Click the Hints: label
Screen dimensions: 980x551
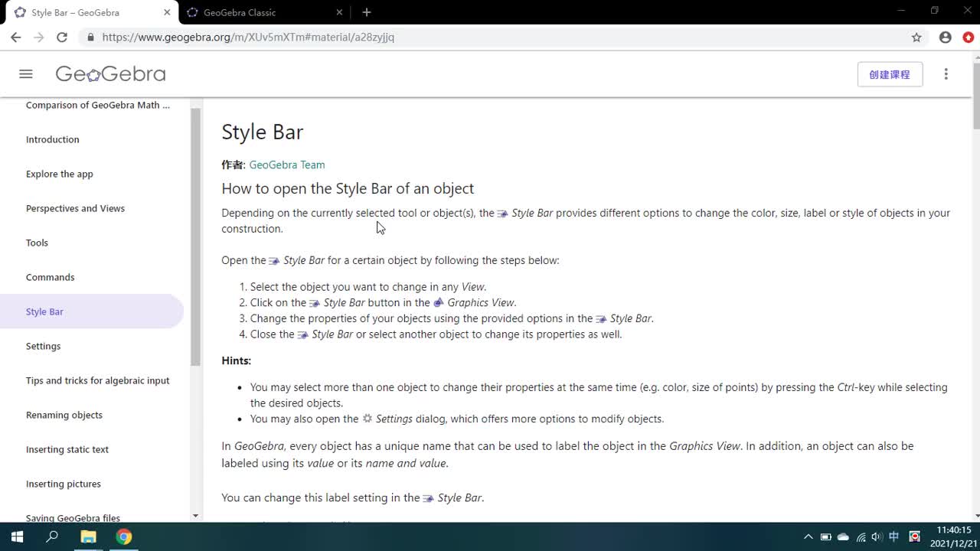pyautogui.click(x=237, y=360)
